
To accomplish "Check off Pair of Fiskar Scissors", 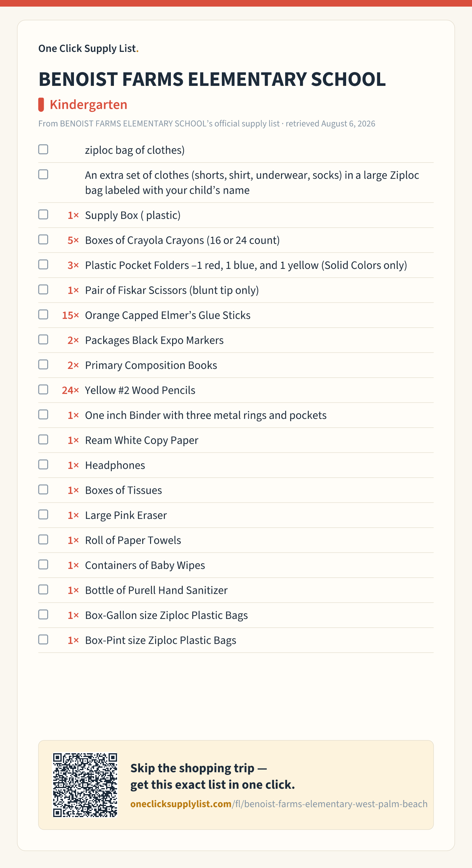I will 43,289.
